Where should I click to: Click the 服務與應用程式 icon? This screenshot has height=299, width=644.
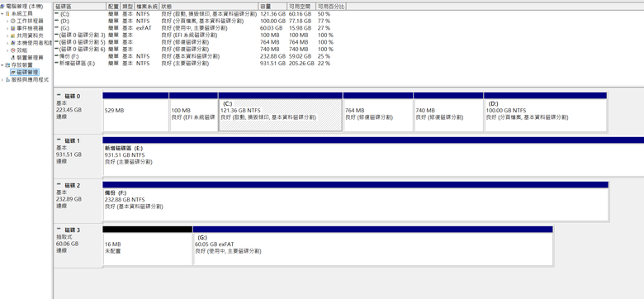coord(7,79)
